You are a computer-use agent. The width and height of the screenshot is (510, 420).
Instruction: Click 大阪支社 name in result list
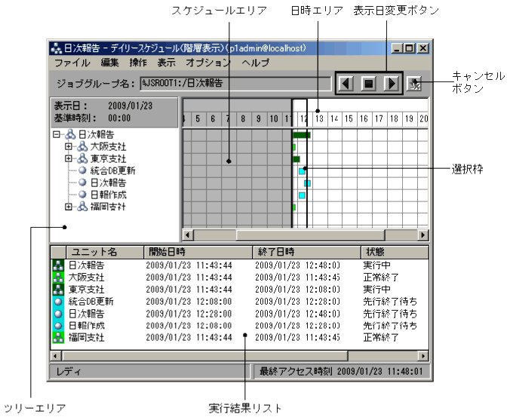click(x=87, y=277)
